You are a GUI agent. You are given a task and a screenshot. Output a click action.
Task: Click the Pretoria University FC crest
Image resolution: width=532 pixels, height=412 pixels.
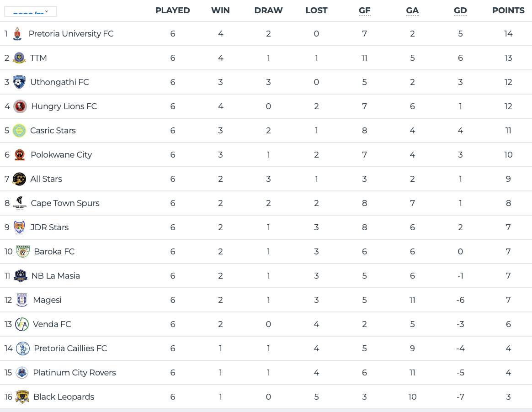[17, 34]
